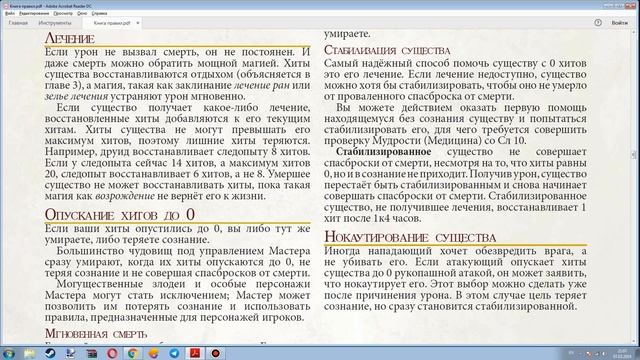Screen dimensions: 640x360
Task: Open the Просмотр menu
Action: point(63,13)
